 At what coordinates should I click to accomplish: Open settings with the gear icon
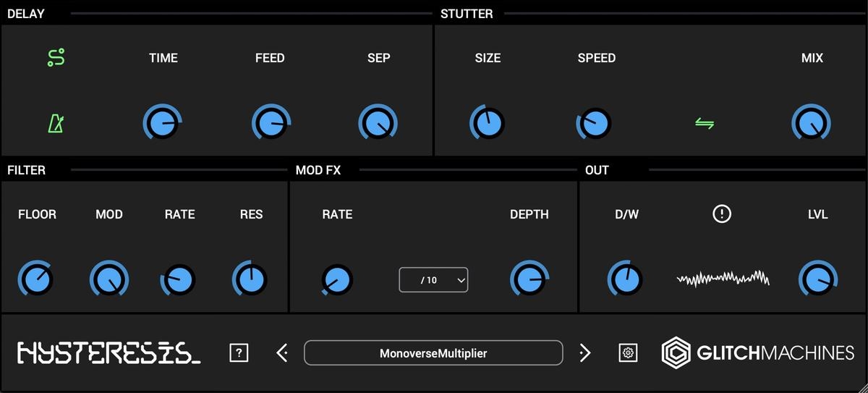(x=628, y=352)
